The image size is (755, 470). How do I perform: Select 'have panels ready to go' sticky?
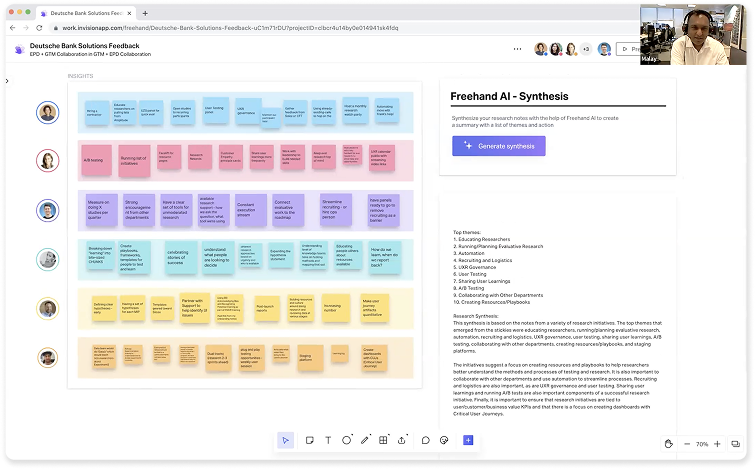pos(384,210)
